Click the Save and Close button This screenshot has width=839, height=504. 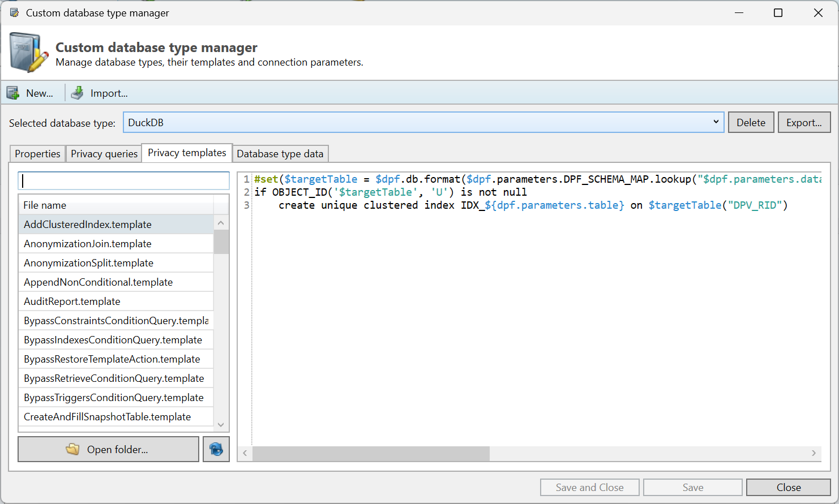coord(589,487)
